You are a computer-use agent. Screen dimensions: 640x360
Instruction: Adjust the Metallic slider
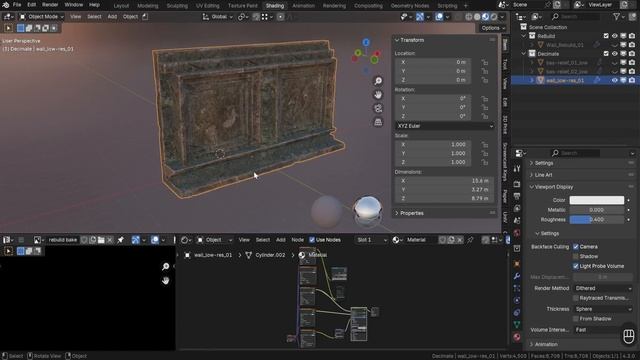[x=597, y=210]
